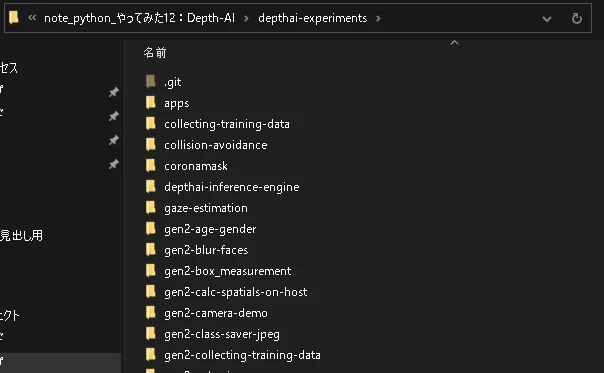Select the collision-avoidance folder name
The image size is (604, 373).
pos(216,145)
